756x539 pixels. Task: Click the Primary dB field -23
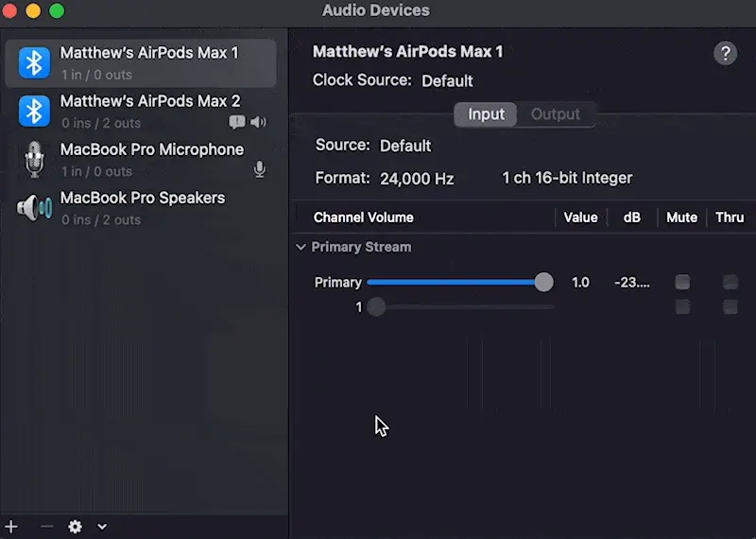[x=631, y=283]
